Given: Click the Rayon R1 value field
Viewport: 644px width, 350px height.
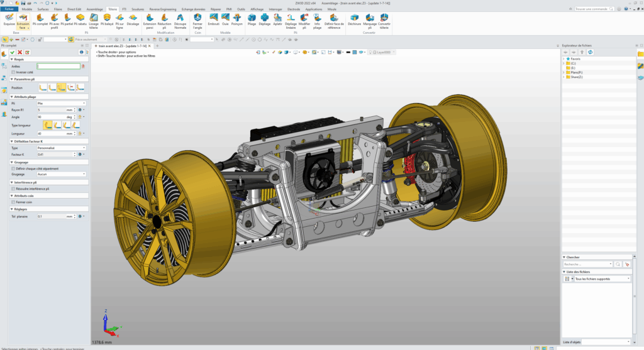Looking at the screenshot, I should 52,110.
